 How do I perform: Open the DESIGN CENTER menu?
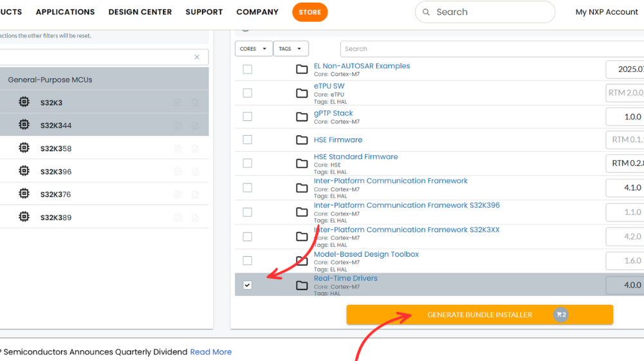tap(140, 12)
